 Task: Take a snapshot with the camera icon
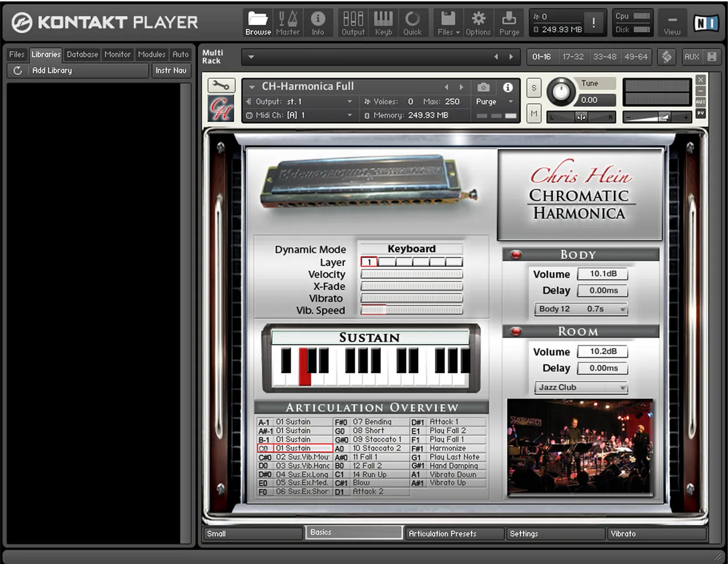(x=484, y=87)
